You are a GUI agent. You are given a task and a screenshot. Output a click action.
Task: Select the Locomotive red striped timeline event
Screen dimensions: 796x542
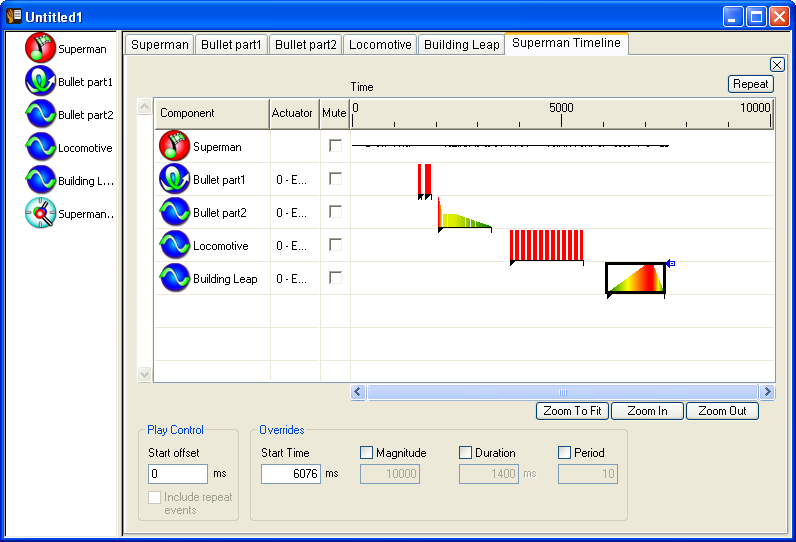[546, 246]
